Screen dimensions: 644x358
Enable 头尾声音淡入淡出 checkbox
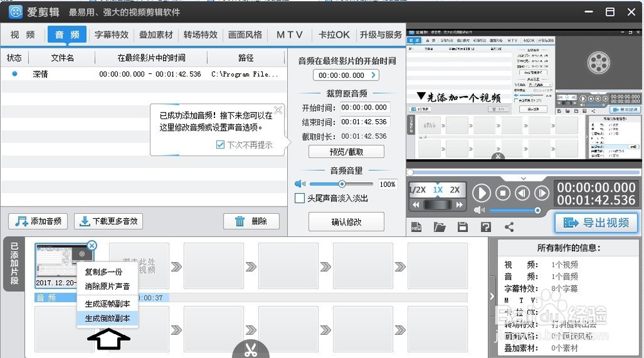click(x=300, y=198)
